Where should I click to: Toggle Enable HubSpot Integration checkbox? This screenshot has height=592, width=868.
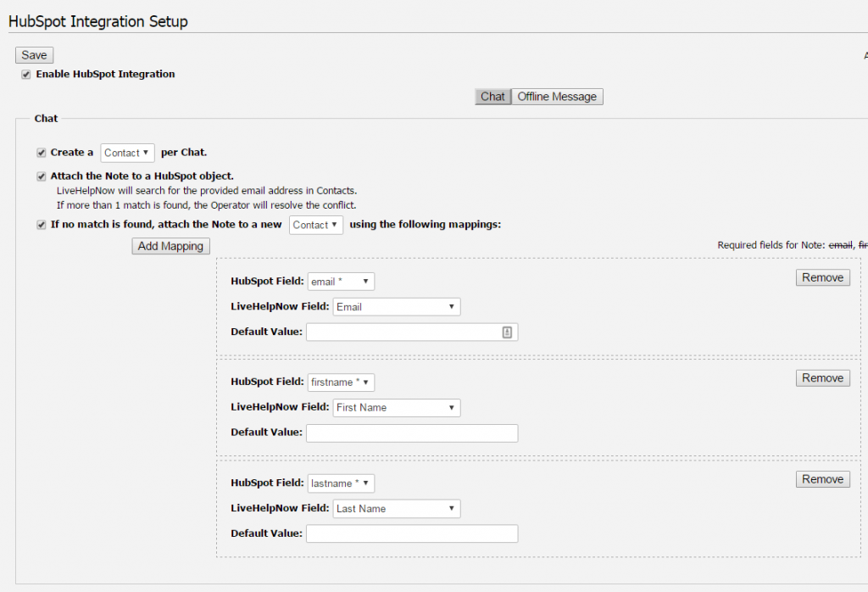[x=26, y=75]
